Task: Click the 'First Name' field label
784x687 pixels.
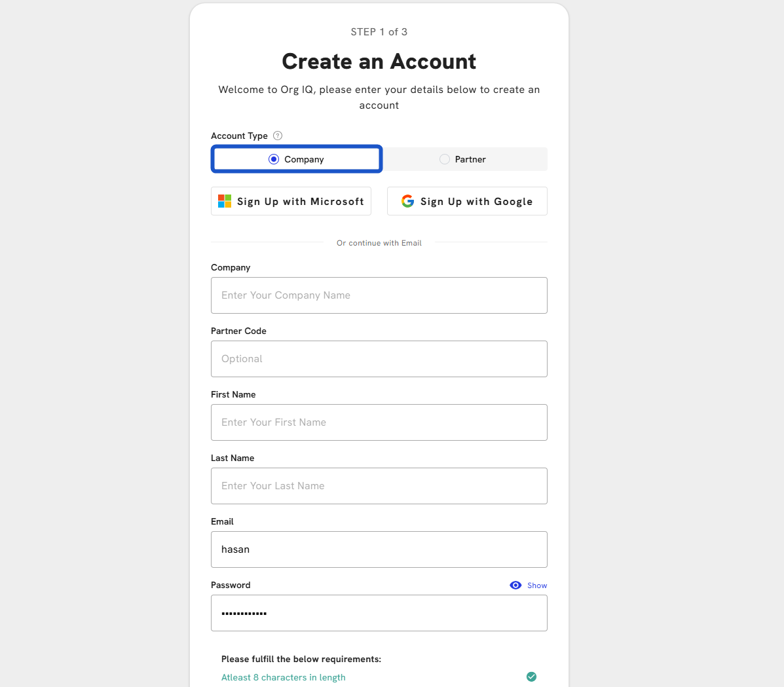Action: [x=233, y=394]
